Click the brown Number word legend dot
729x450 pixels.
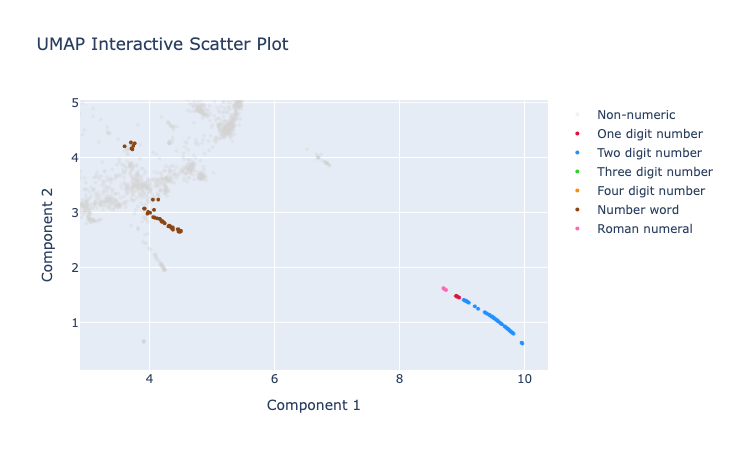click(x=577, y=210)
